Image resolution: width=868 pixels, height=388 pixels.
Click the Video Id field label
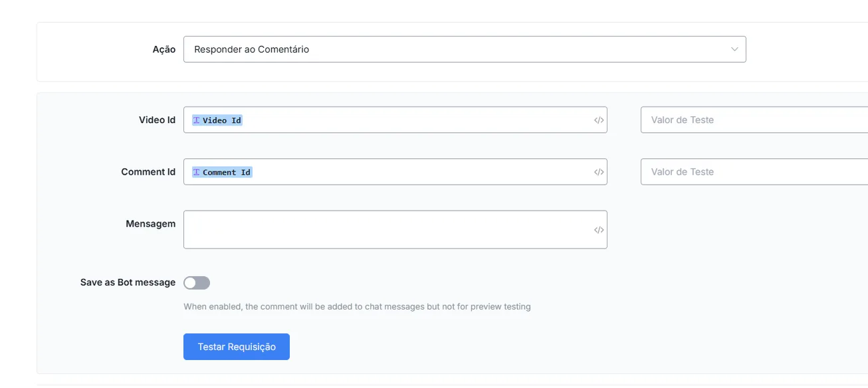pyautogui.click(x=158, y=120)
